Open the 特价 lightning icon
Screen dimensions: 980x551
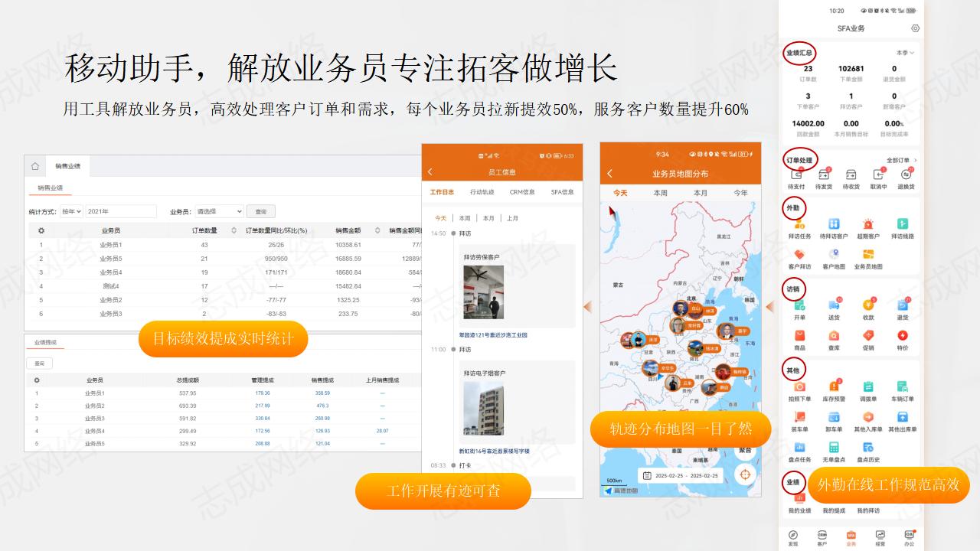tap(903, 336)
